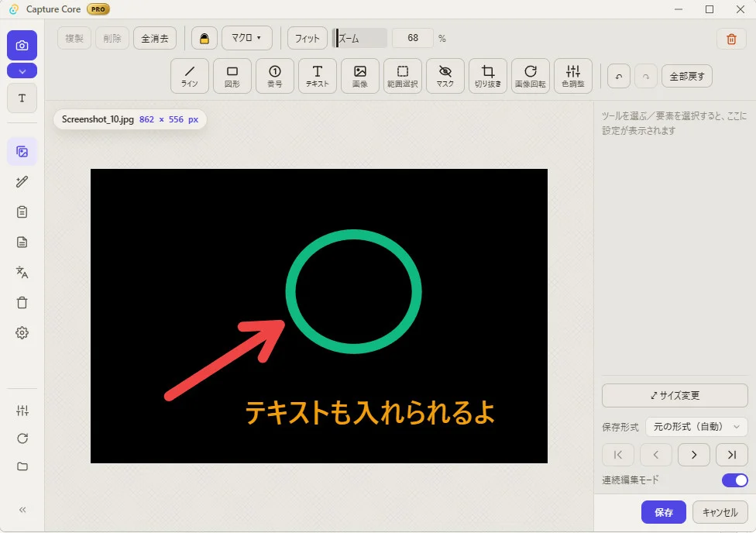Choose the マスク mask tool
This screenshot has height=533, width=756.
445,76
